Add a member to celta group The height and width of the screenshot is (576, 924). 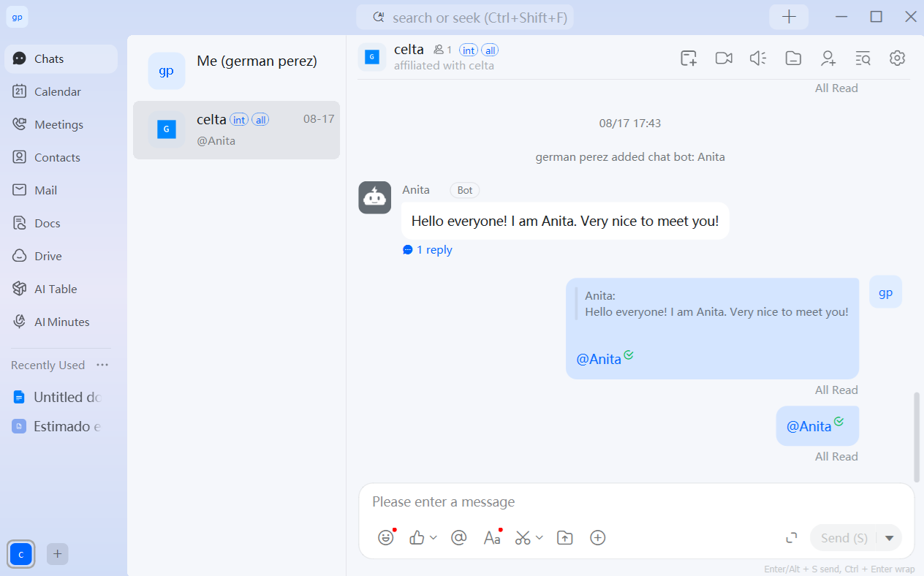pos(828,58)
